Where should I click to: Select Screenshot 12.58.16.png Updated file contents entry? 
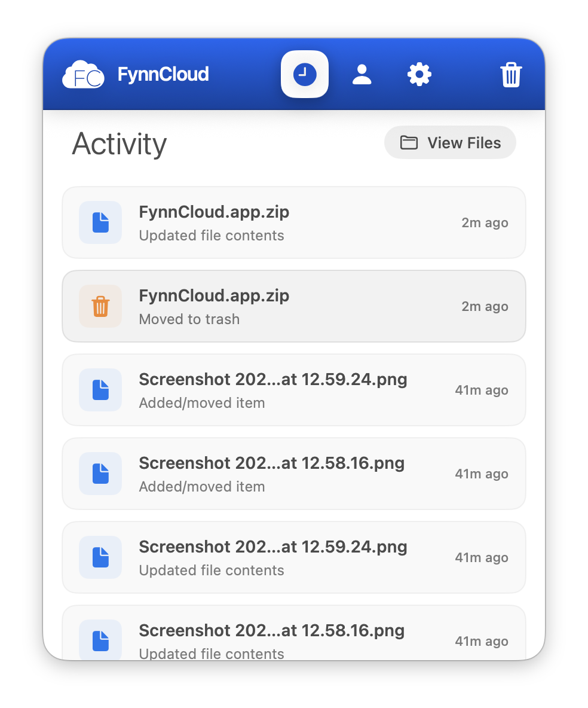click(294, 633)
